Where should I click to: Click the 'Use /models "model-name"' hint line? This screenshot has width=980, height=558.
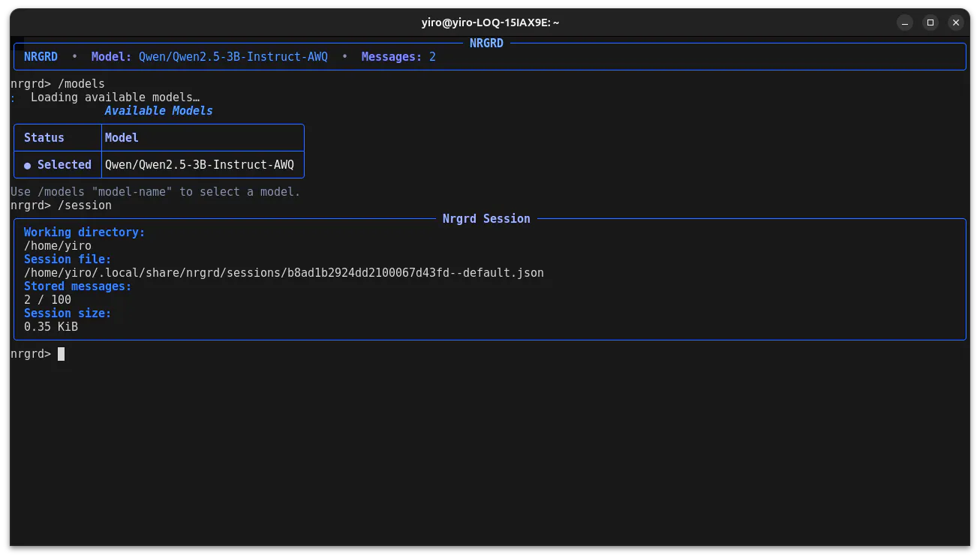[155, 192]
